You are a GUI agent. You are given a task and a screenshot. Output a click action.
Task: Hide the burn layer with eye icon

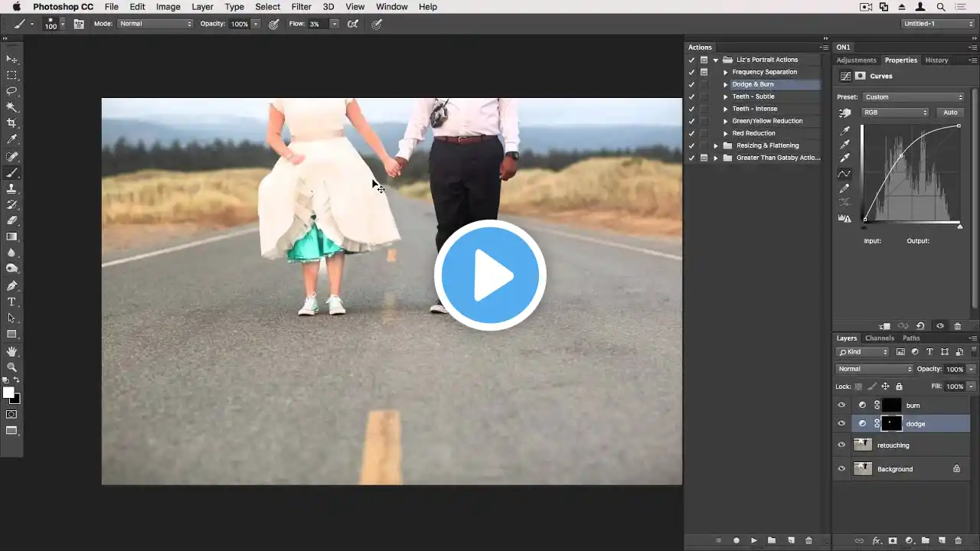[841, 406]
